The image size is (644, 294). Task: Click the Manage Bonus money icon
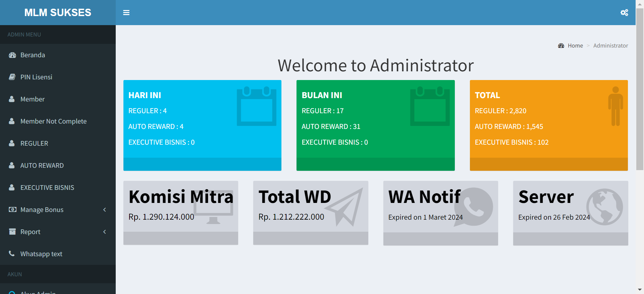pyautogui.click(x=12, y=210)
